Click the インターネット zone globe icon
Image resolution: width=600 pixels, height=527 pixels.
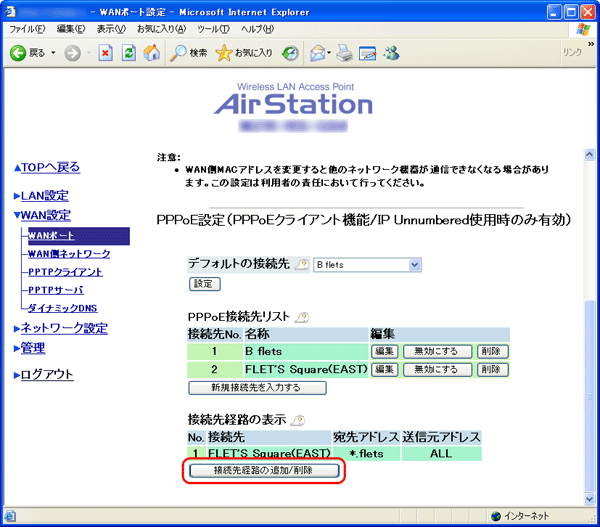496,516
